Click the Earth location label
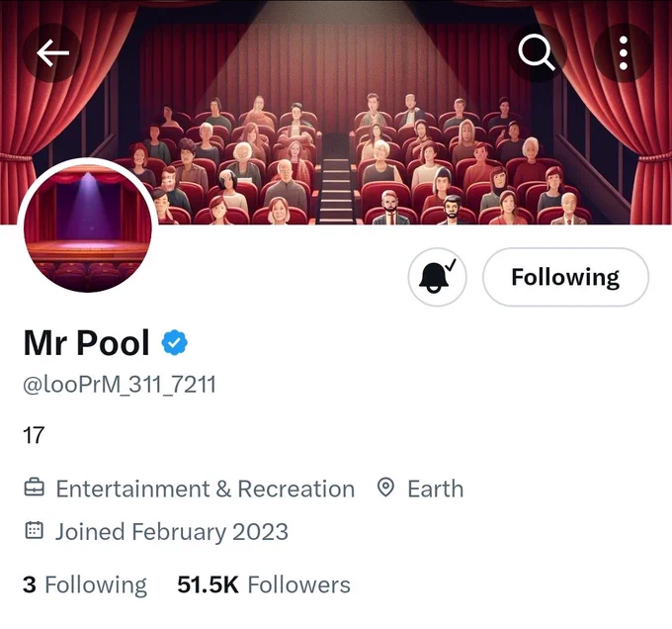The width and height of the screenshot is (672, 629). [x=436, y=489]
